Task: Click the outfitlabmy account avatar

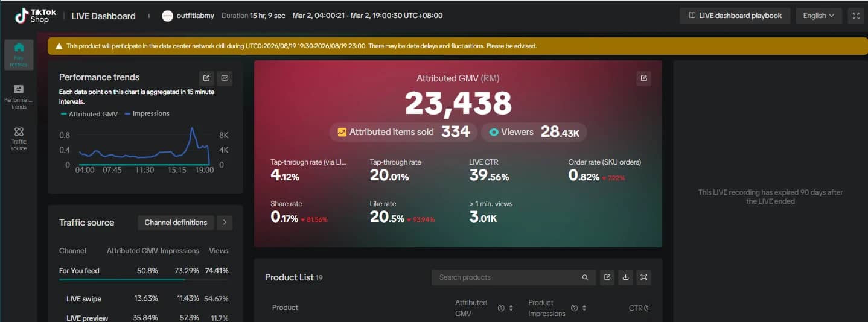Action: click(168, 16)
